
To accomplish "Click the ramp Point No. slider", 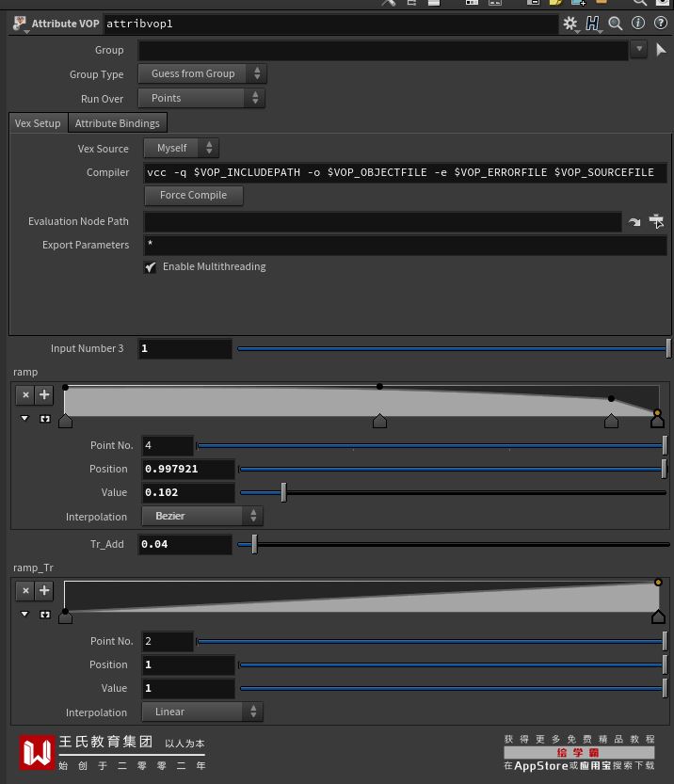I will [x=431, y=445].
